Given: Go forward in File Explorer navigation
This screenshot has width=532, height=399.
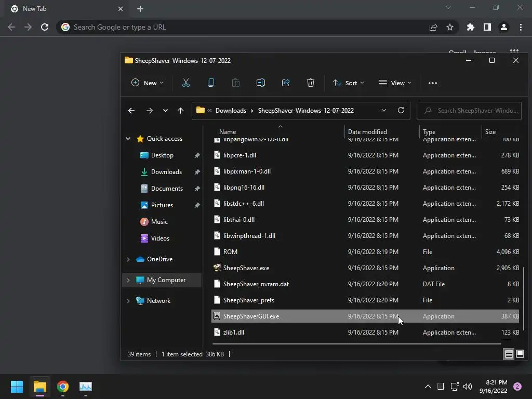Looking at the screenshot, I should click(x=149, y=111).
